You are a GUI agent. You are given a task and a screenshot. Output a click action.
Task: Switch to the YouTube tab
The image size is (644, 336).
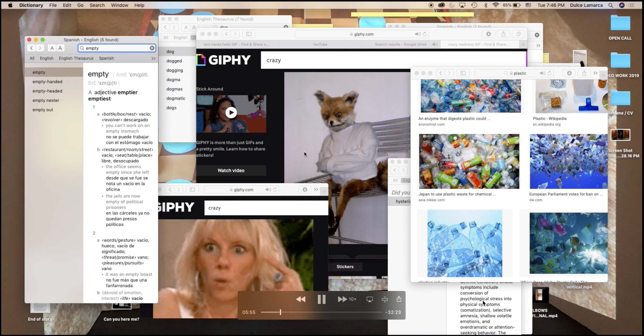(x=320, y=44)
